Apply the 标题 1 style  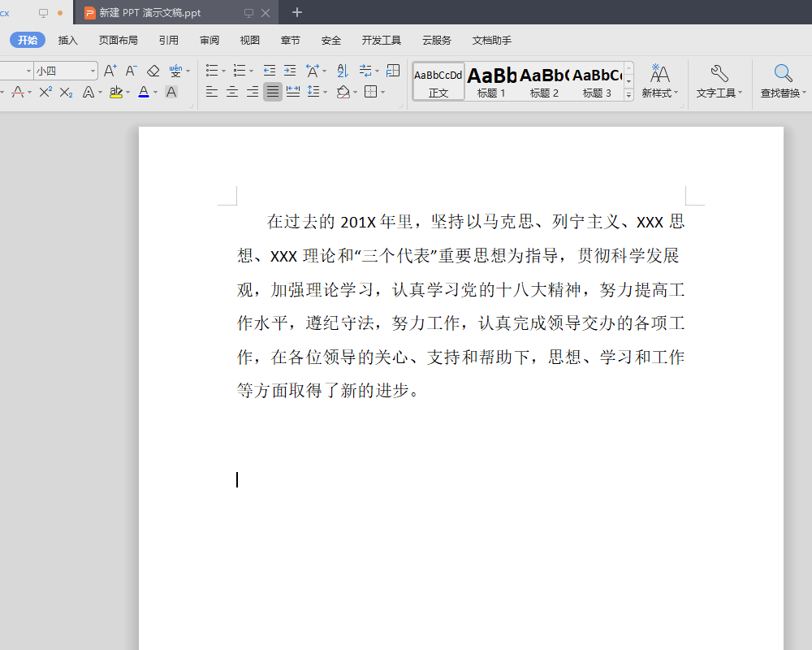click(x=491, y=81)
